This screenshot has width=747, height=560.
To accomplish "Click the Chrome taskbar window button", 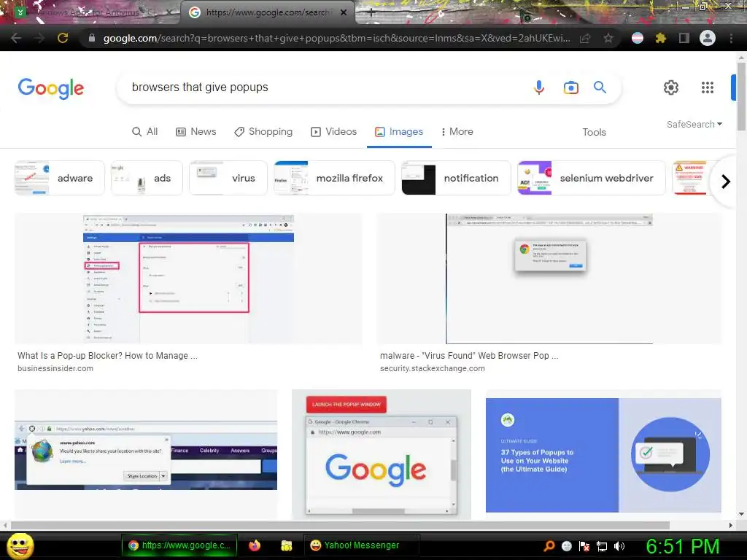I will (179, 545).
